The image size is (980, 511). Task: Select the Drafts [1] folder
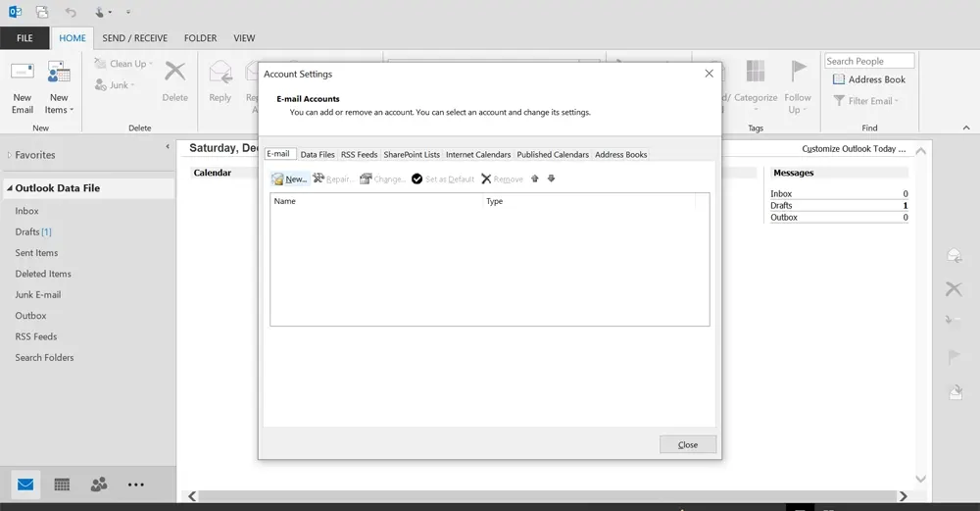pyautogui.click(x=33, y=232)
